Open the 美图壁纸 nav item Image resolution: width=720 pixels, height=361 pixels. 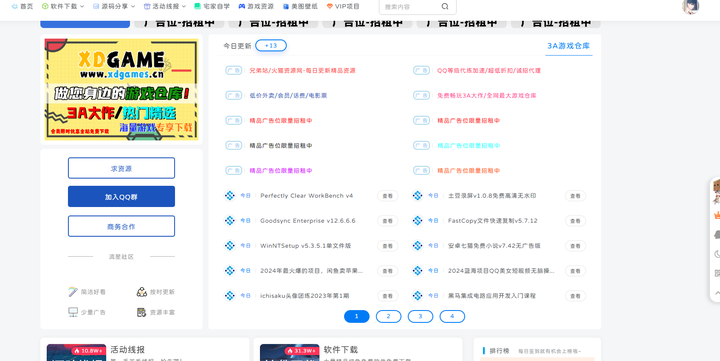[x=304, y=6]
